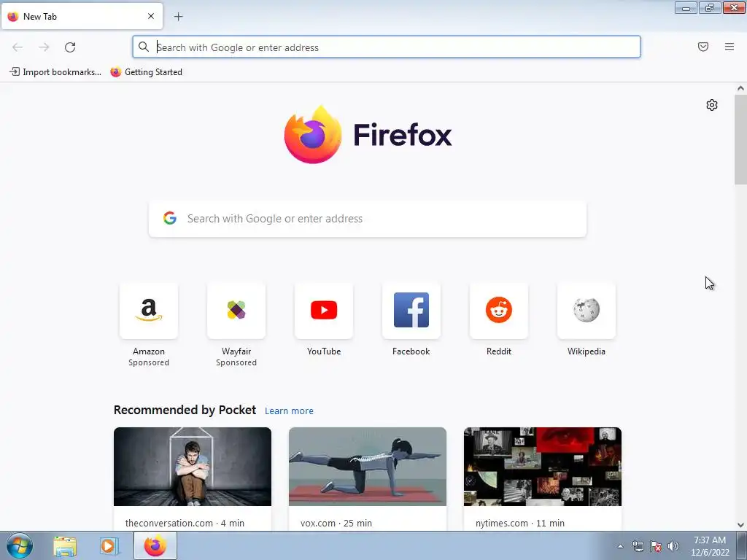Screen dimensions: 747x560
Task: Open the Reddit shortcut tile
Action: 499,311
